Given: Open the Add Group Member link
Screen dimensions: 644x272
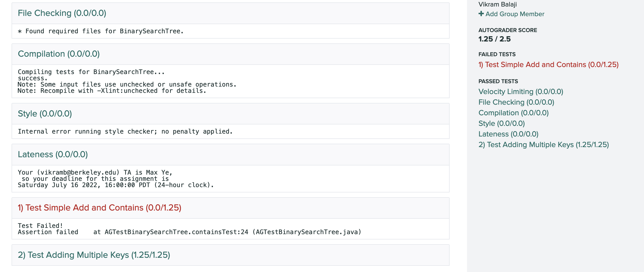Looking at the screenshot, I should 514,14.
